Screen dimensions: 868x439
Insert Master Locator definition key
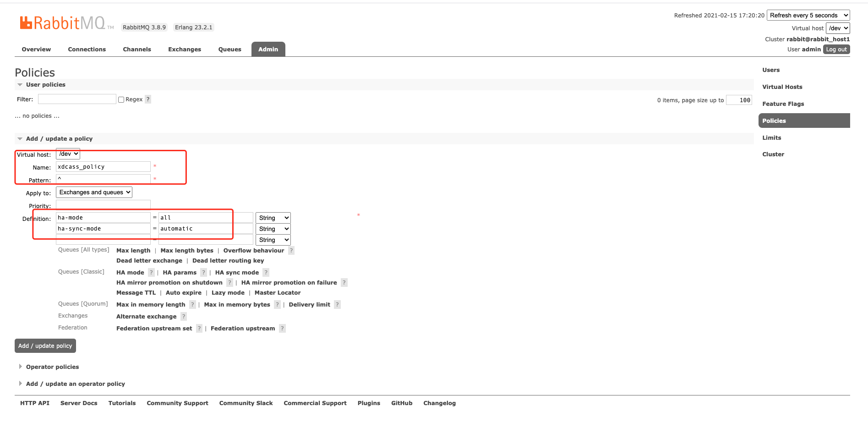[x=278, y=293]
